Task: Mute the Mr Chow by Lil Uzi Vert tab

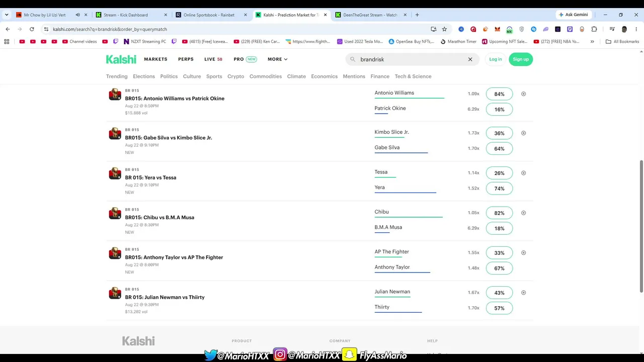Action: [x=77, y=15]
